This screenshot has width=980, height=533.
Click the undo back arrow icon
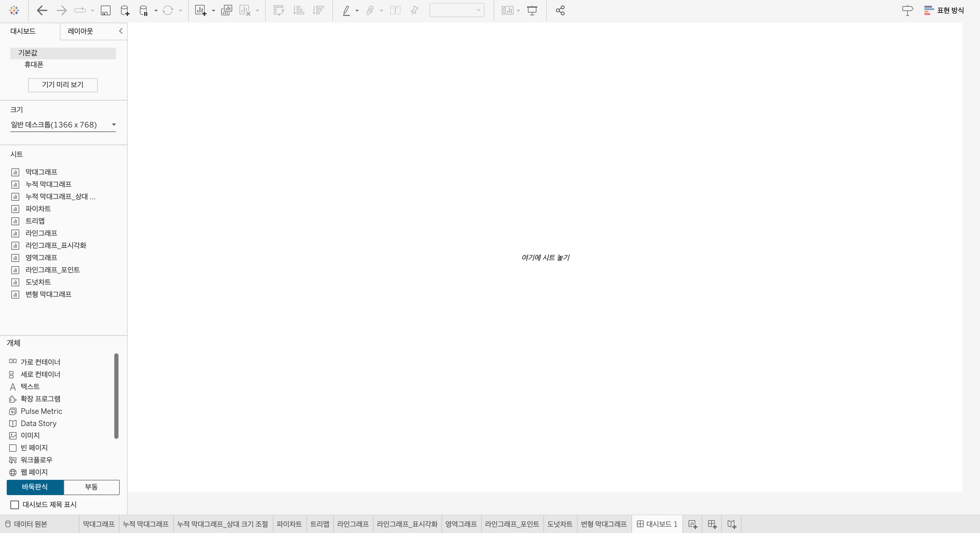(42, 10)
